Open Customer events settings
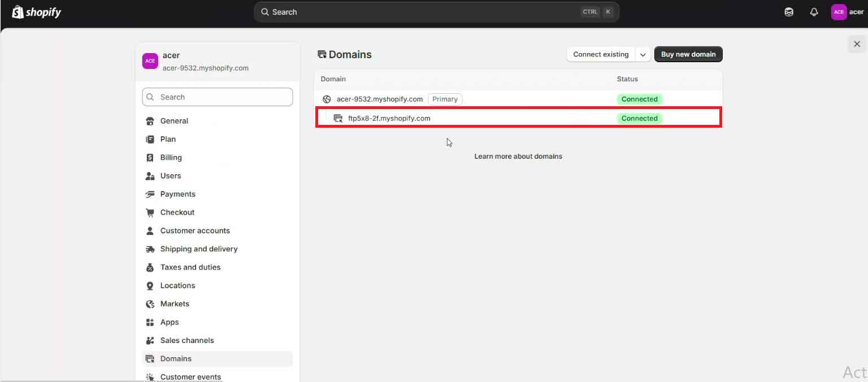Image resolution: width=868 pixels, height=382 pixels. [218, 377]
